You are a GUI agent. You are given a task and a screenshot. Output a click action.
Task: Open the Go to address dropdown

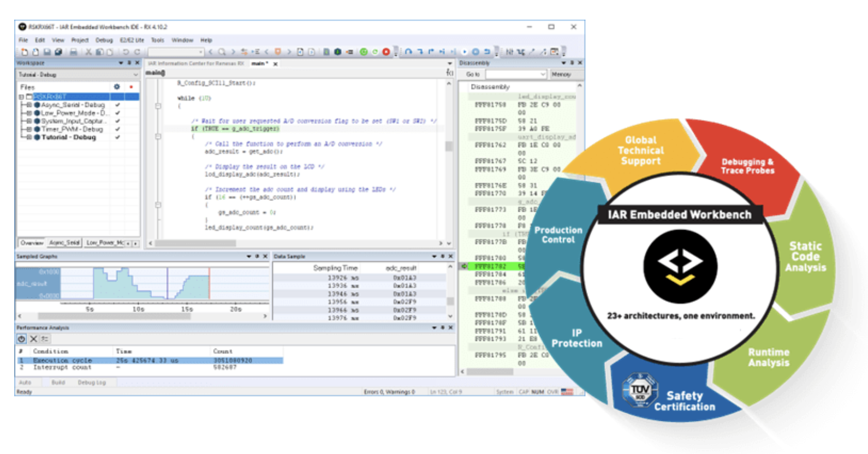(x=543, y=74)
